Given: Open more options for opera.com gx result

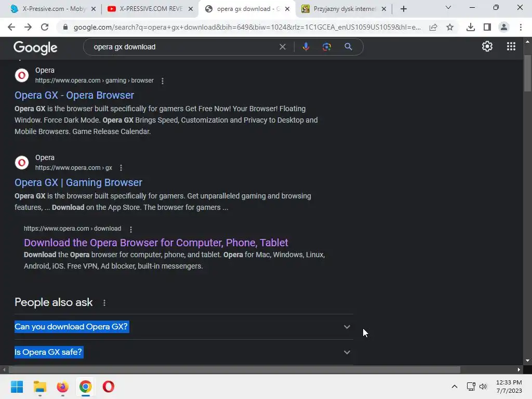Looking at the screenshot, I should tap(121, 168).
